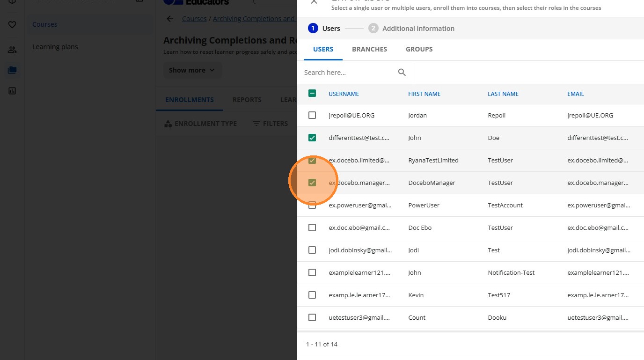The width and height of the screenshot is (644, 360).
Task: Click the last name Repoli cell
Action: pos(497,115)
